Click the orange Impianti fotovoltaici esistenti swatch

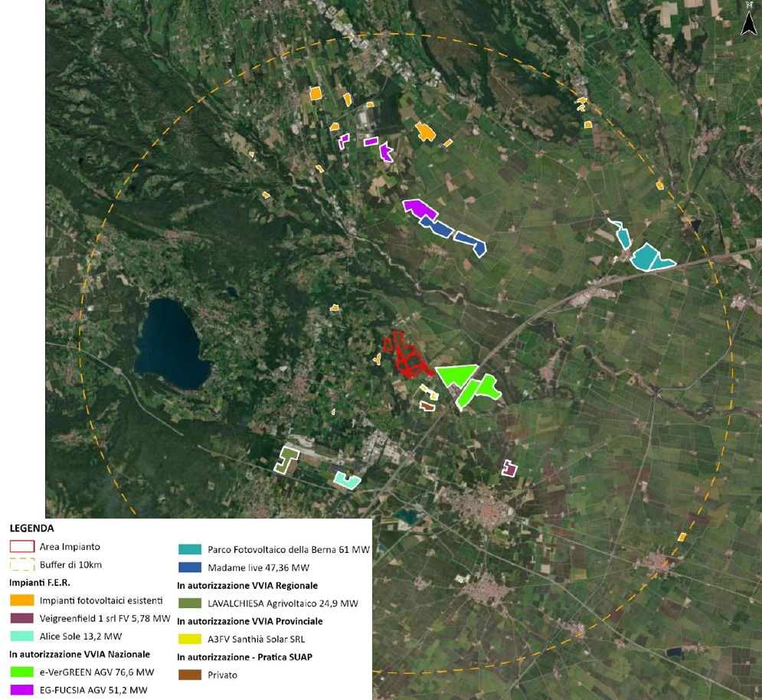(x=22, y=600)
